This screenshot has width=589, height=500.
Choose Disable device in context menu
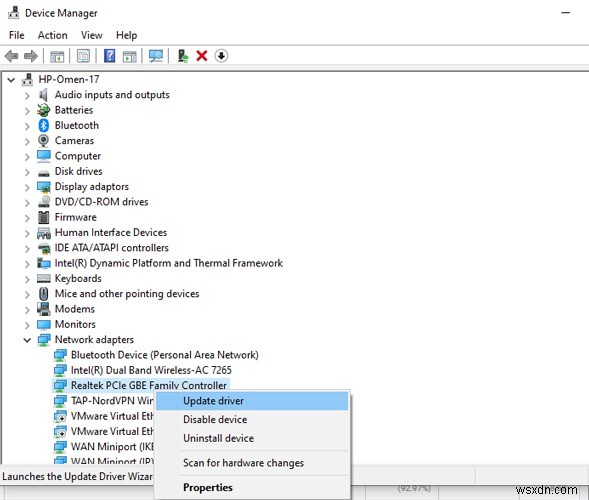click(x=252, y=419)
